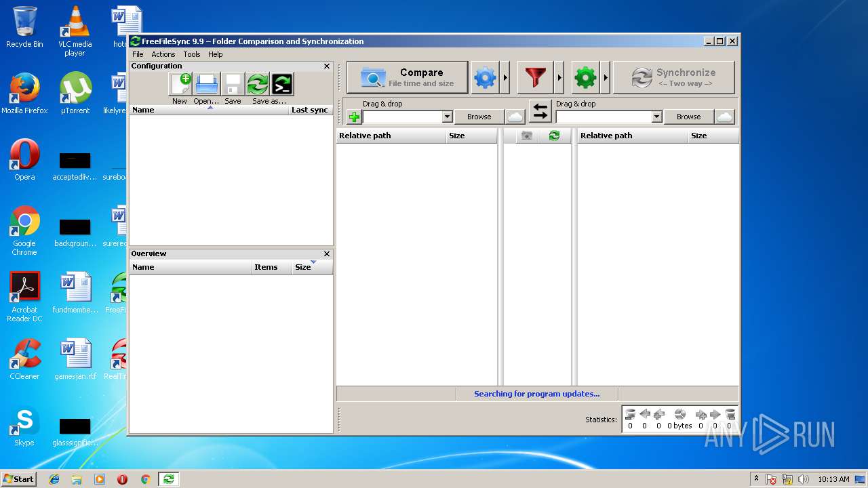Image resolution: width=868 pixels, height=488 pixels.
Task: Open Opera from the taskbar
Action: click(122, 479)
